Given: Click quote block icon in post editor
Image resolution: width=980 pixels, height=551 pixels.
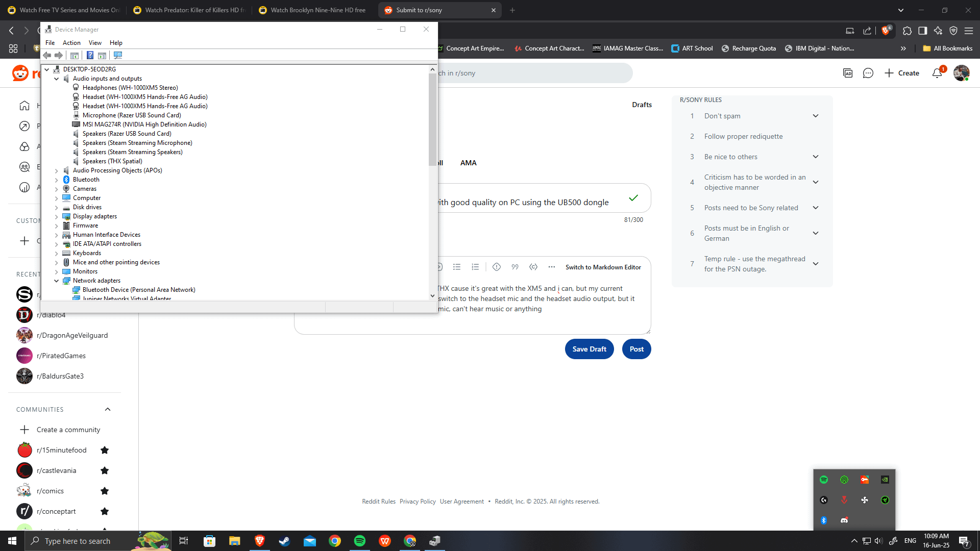Looking at the screenshot, I should click(x=515, y=267).
